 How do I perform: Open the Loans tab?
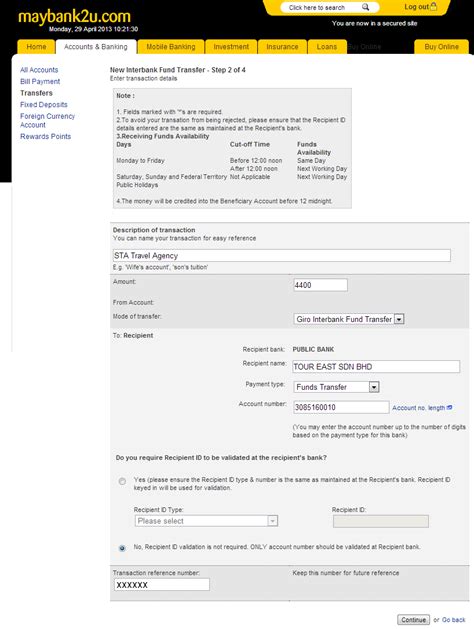click(x=327, y=47)
